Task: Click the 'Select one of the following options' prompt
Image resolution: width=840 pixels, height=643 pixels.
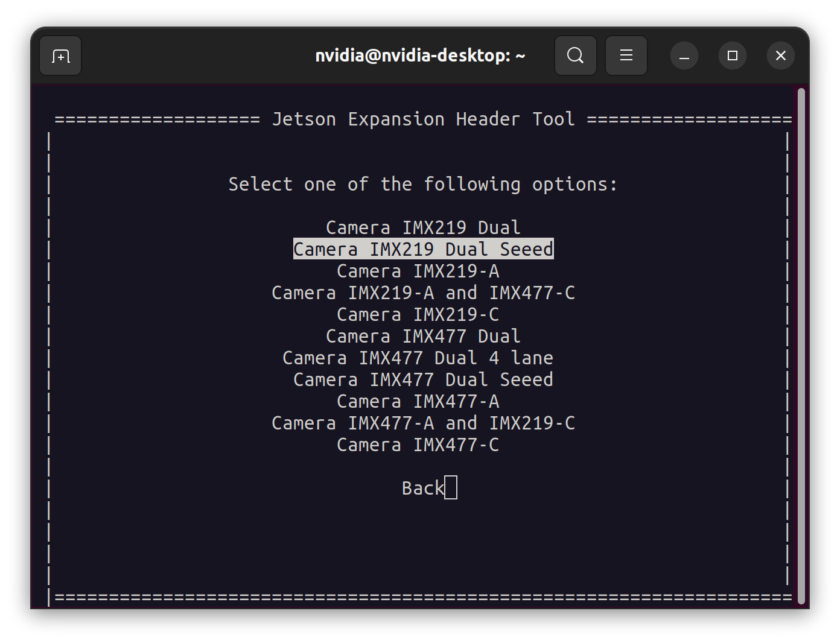Action: [423, 184]
